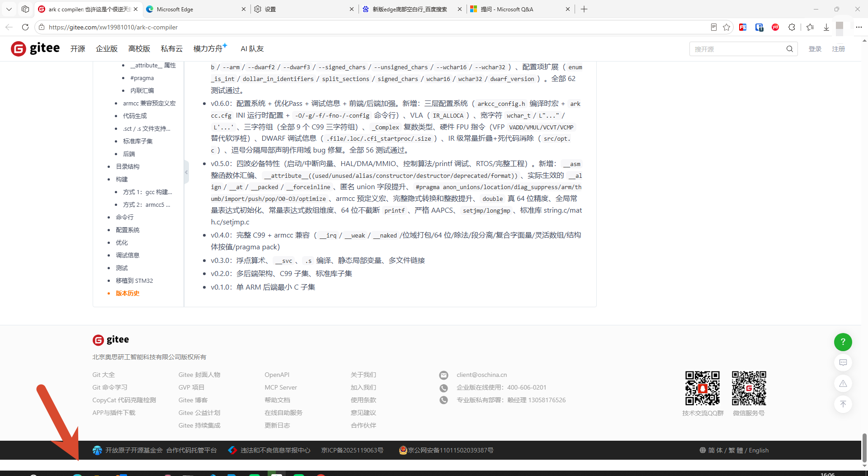
Task: Switch language to 繁體 in footer
Action: [736, 450]
